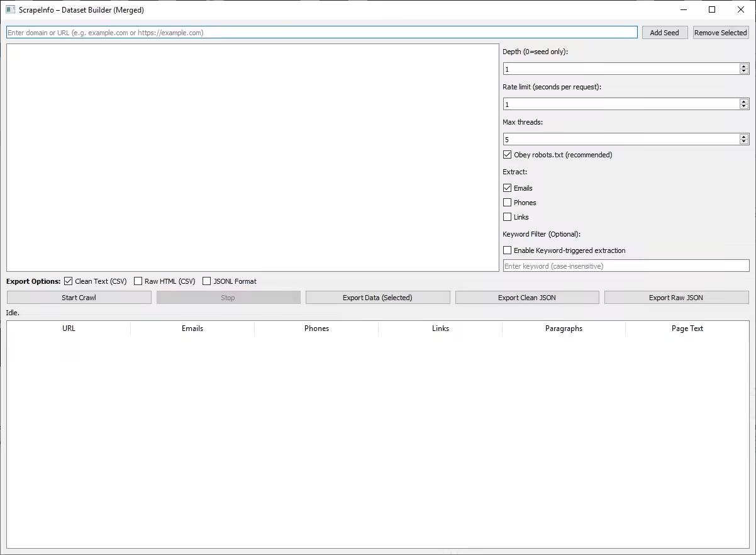Click the ScrapeInfo app icon in title bar
Screen dimensions: 756x555
[x=10, y=9]
